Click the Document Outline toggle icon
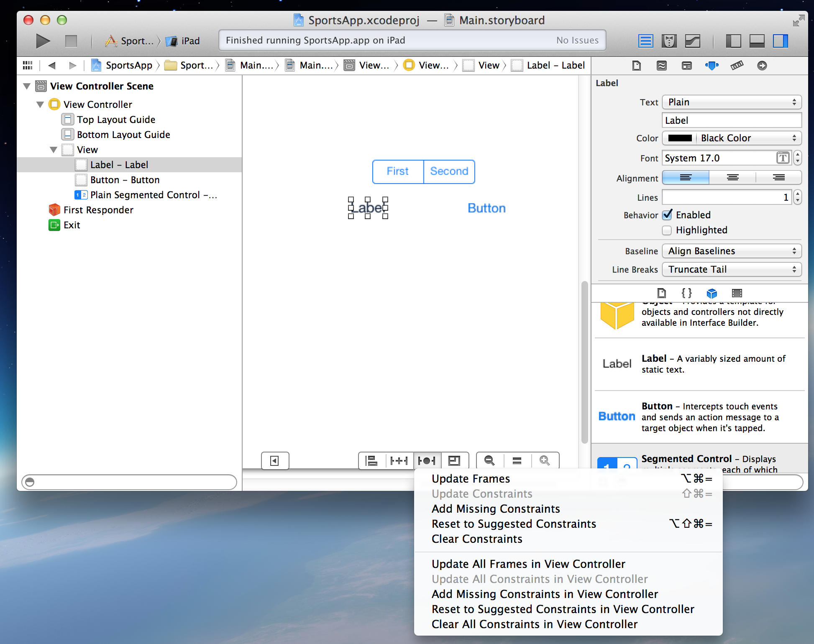 (x=274, y=460)
